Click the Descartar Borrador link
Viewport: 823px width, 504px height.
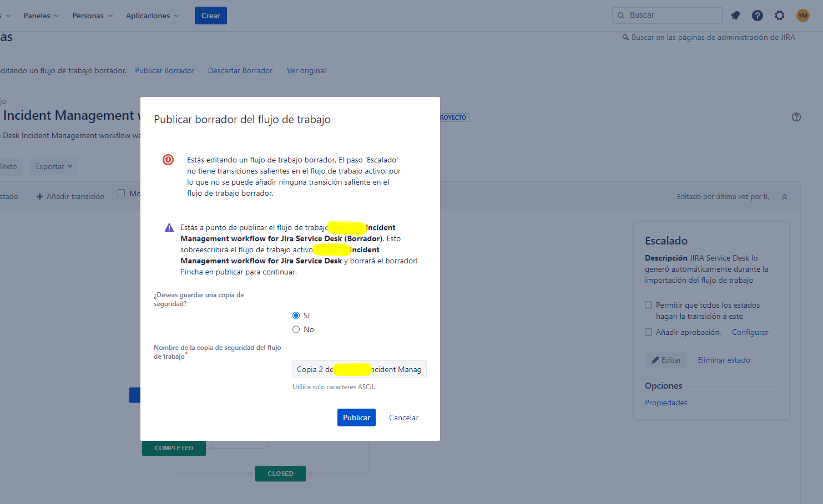240,70
